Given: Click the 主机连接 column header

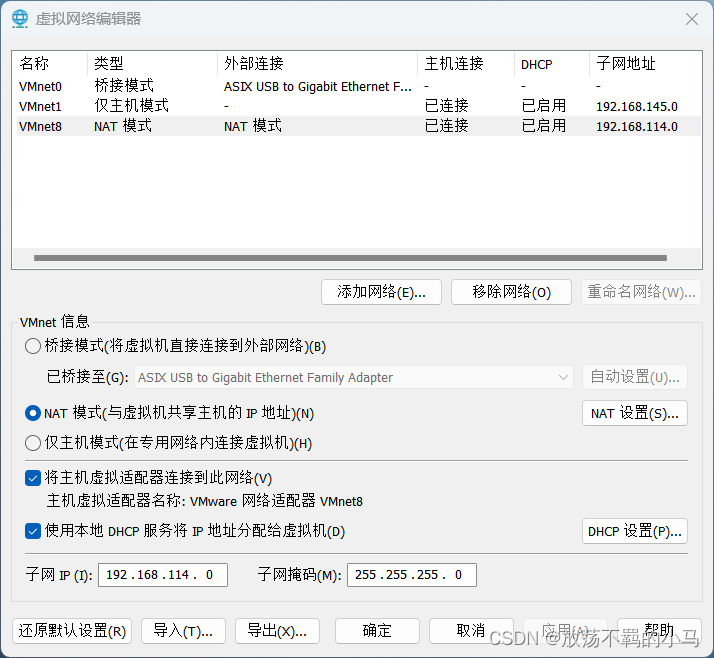Looking at the screenshot, I should 466,64.
